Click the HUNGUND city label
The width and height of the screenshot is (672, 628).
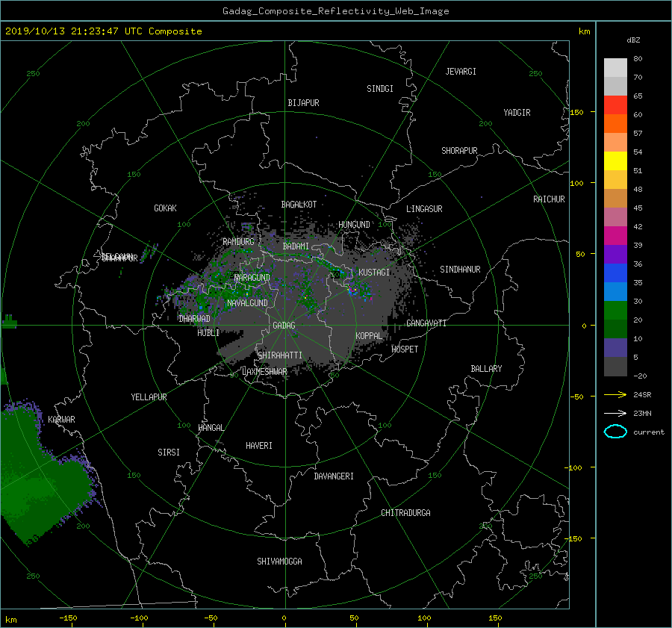click(354, 224)
